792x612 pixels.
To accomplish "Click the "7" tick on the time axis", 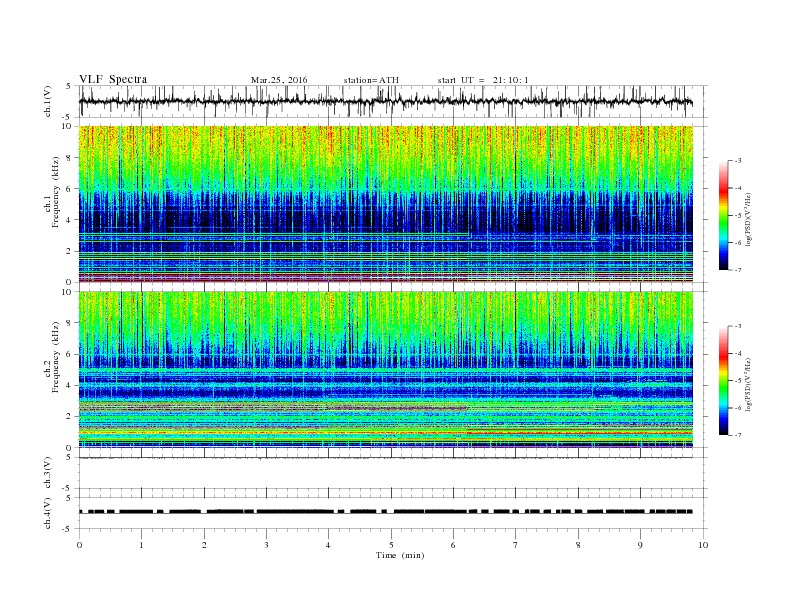I will coord(516,545).
